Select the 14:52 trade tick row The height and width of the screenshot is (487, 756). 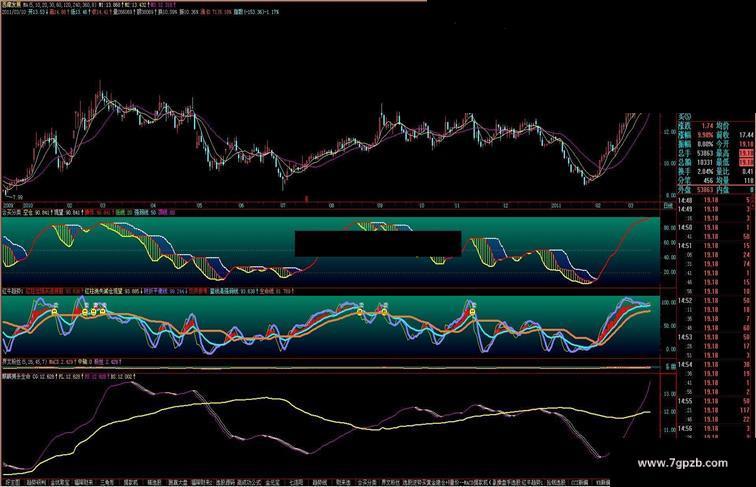[x=716, y=300]
